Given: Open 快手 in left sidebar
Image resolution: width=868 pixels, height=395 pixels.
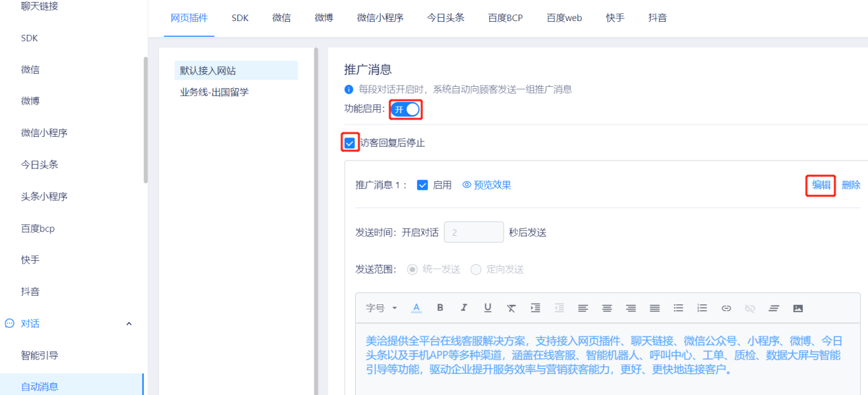Looking at the screenshot, I should click(x=30, y=260).
